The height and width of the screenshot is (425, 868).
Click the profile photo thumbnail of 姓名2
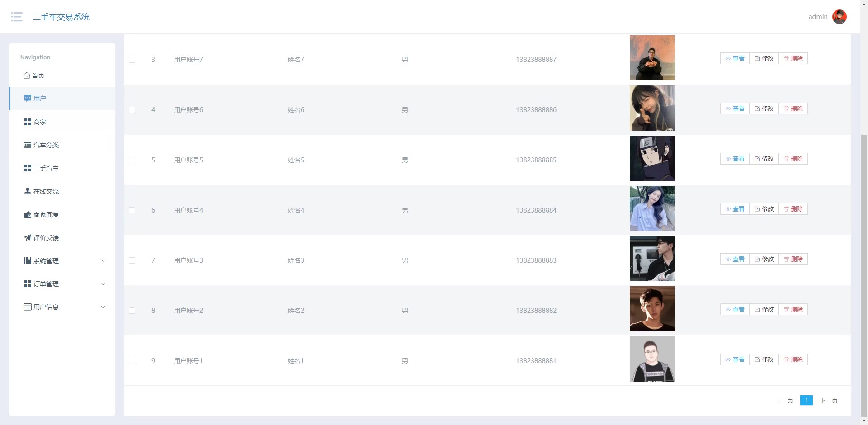click(652, 309)
